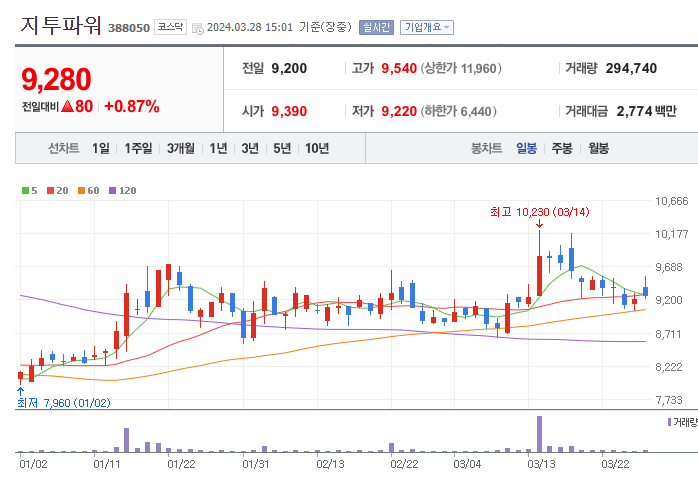This screenshot has width=698, height=482.
Task: Click the current price 9,280
Action: (x=56, y=79)
